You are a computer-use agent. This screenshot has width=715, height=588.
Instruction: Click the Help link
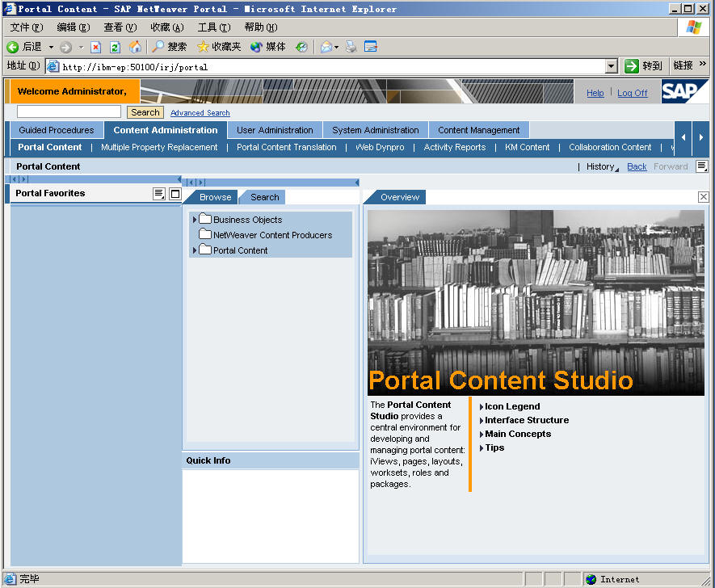[595, 93]
